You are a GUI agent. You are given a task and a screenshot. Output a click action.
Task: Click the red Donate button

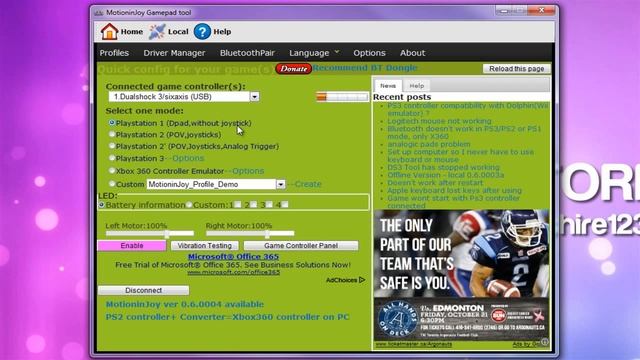coord(293,69)
